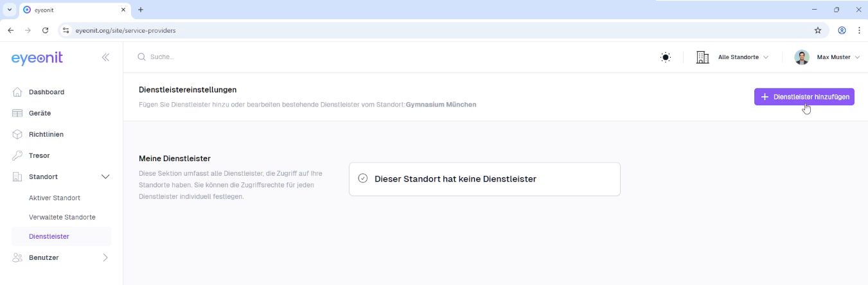Bookmark this page with star icon
The image size is (868, 285).
click(818, 30)
